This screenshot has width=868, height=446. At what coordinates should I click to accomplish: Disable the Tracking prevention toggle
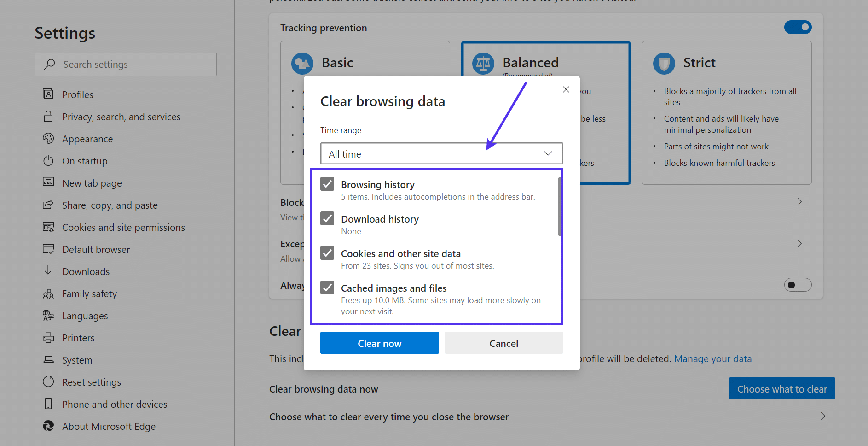(798, 27)
